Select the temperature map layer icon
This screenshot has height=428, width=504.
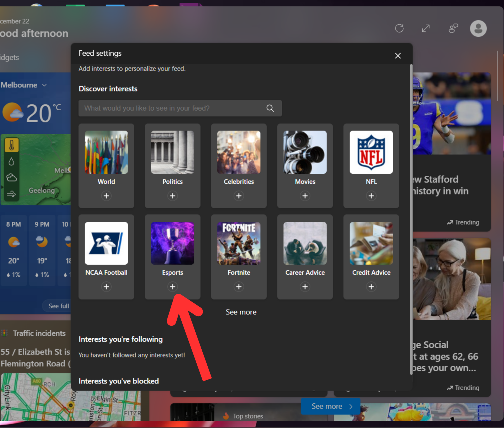coord(12,145)
